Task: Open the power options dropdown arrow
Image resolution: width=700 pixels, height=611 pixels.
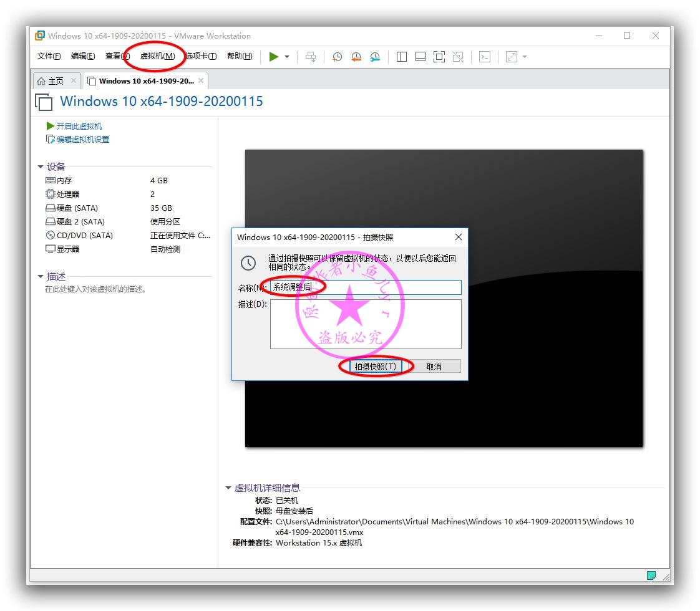Action: point(287,57)
